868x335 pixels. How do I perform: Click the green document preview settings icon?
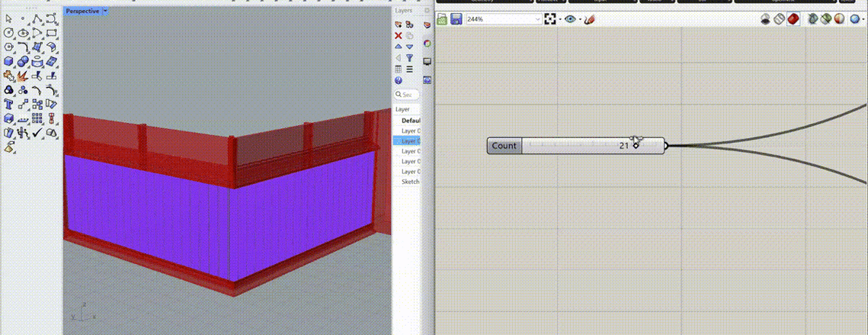827,19
